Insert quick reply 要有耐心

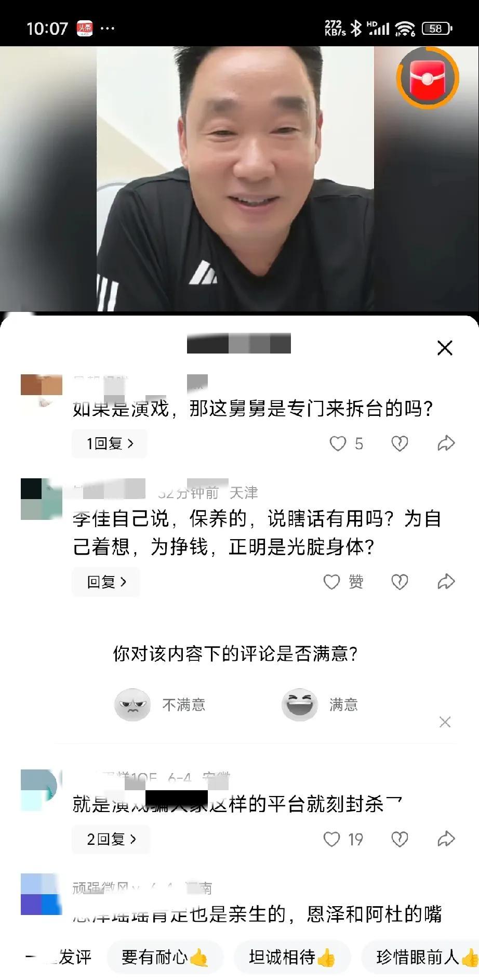tap(165, 957)
